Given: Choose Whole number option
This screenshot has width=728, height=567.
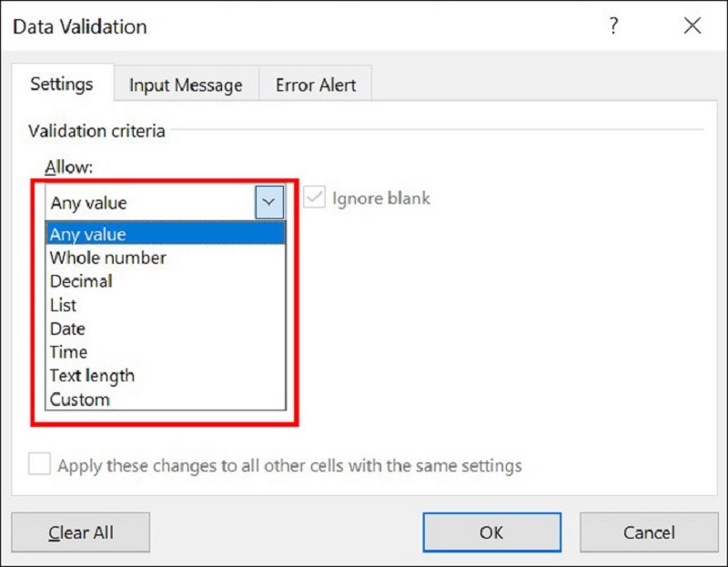Looking at the screenshot, I should pos(108,258).
